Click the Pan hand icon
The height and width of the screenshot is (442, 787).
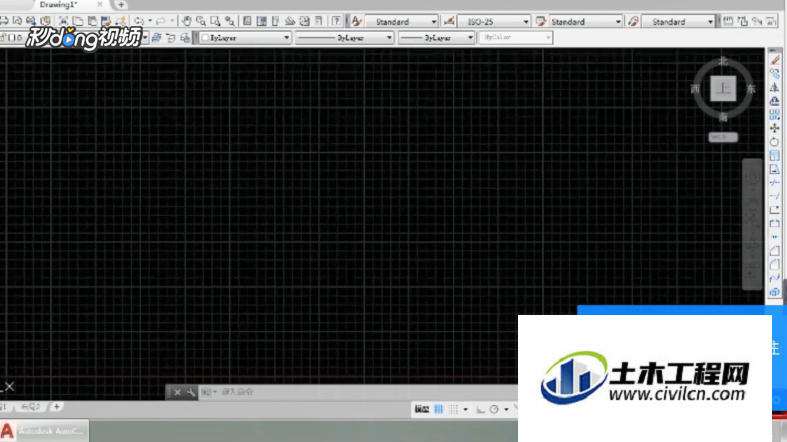tap(186, 21)
